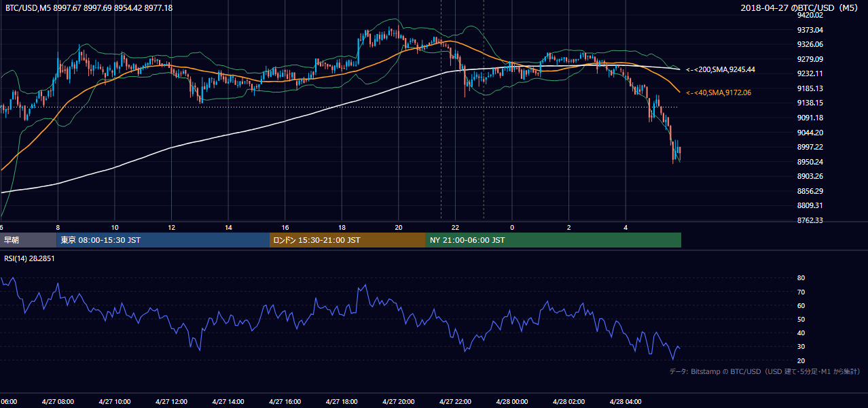Click the 4/28 00:00 bottom date label

(x=512, y=401)
